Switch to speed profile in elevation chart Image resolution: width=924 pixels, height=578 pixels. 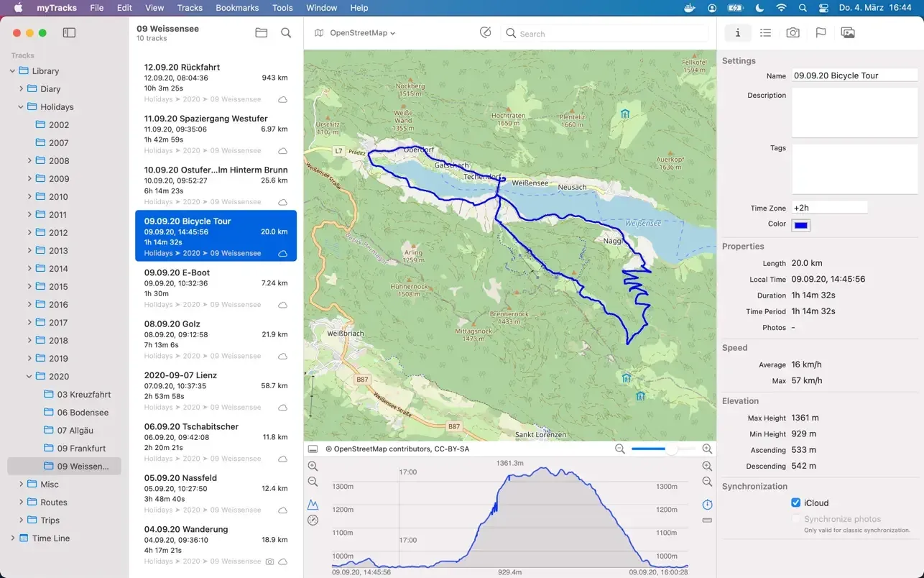(x=313, y=519)
